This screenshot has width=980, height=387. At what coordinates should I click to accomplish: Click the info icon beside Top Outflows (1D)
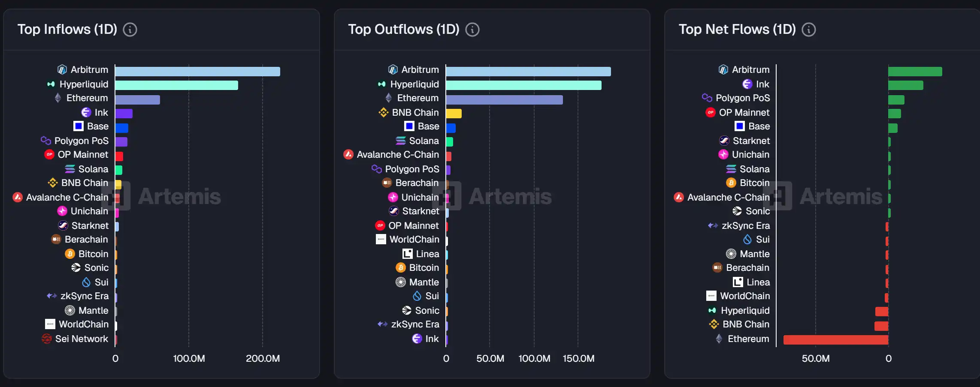click(472, 30)
